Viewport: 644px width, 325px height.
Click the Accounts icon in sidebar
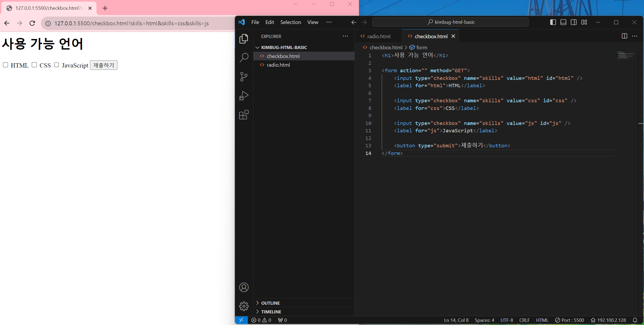[x=244, y=287]
